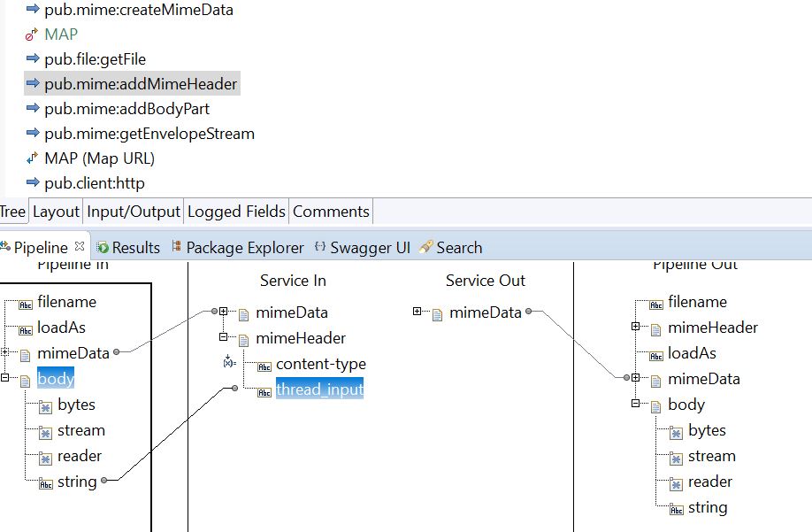Open the Search view tab
812x532 pixels.
(450, 248)
